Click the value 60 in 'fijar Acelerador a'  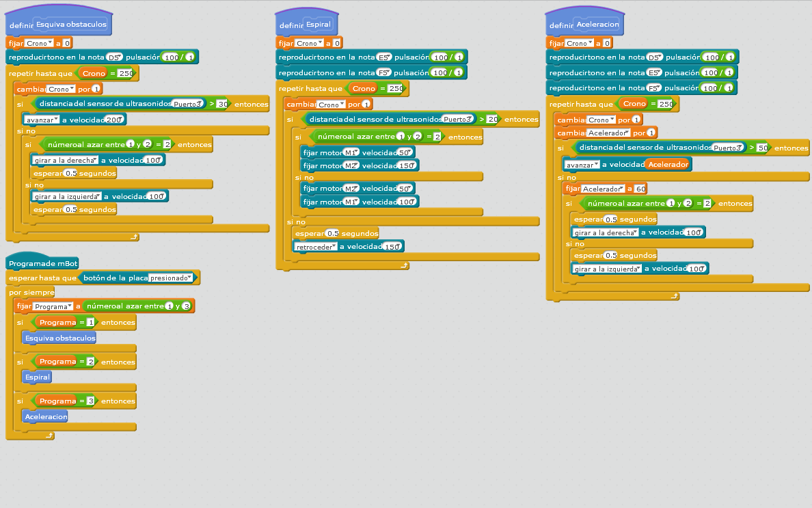coord(640,189)
